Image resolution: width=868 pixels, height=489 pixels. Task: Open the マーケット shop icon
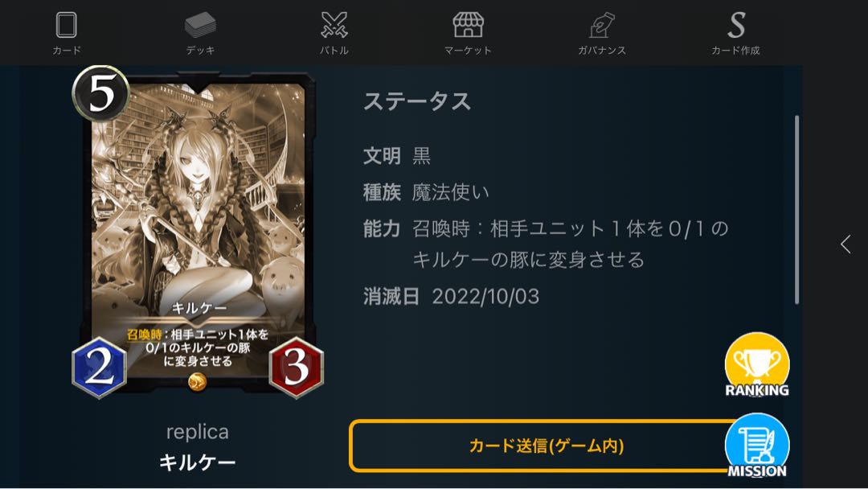(x=468, y=26)
